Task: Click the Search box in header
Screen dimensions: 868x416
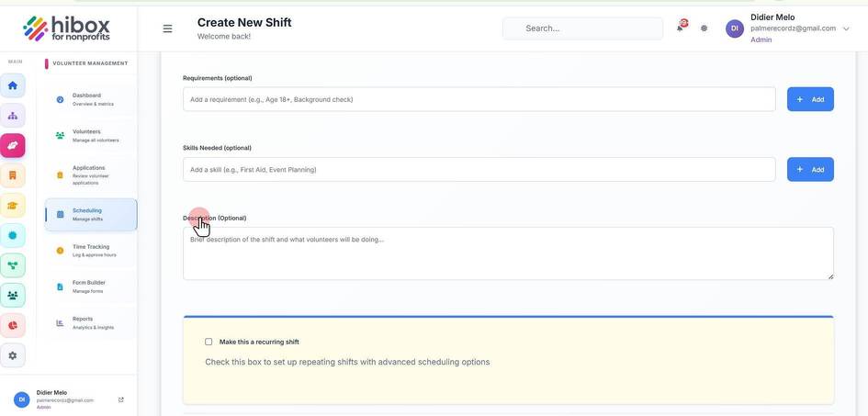Action: point(582,28)
